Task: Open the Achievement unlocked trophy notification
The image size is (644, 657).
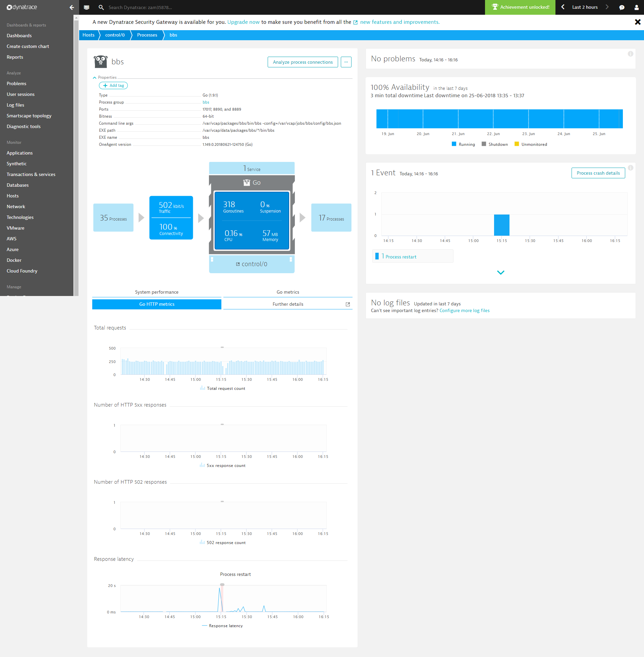Action: coord(520,7)
